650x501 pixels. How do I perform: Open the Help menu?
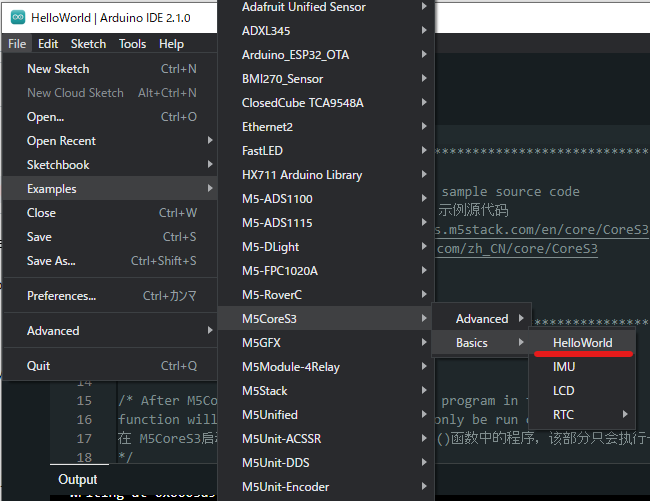point(171,44)
